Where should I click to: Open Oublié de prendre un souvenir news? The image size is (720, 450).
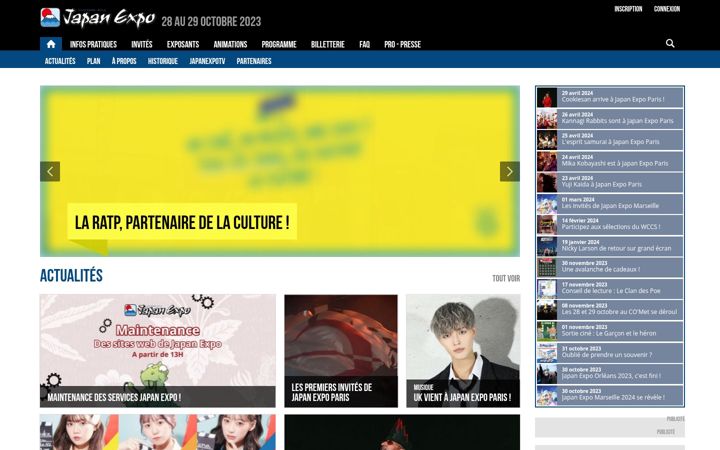pyautogui.click(x=610, y=353)
